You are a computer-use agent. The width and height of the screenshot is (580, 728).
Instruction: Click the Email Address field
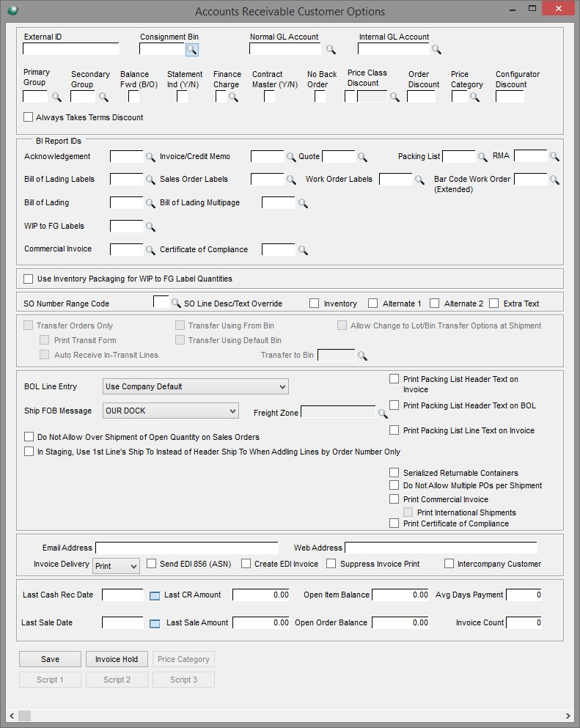click(187, 548)
